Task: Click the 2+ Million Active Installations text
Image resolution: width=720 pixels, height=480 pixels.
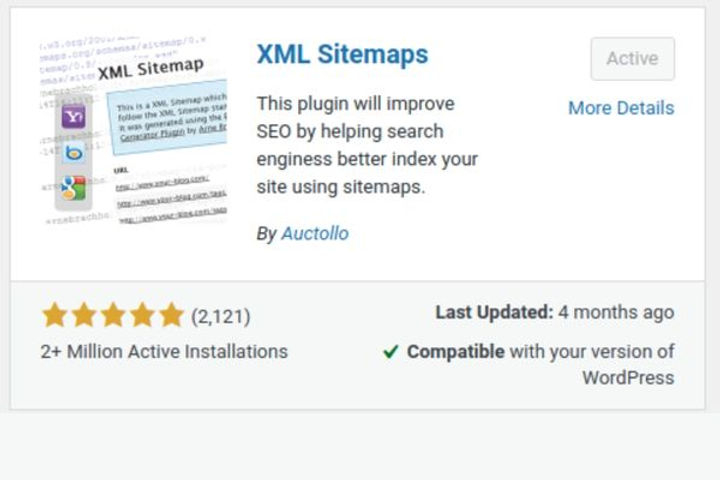Action: click(164, 352)
